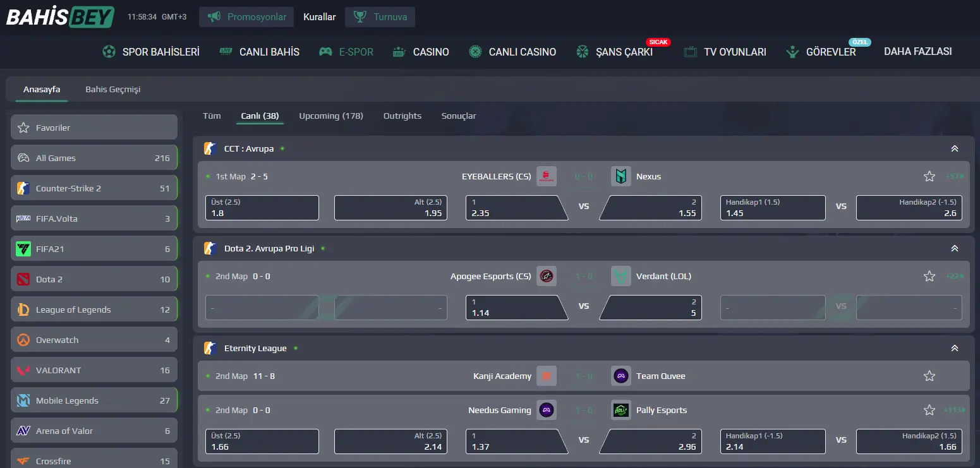Image resolution: width=980 pixels, height=468 pixels.
Task: Click the VALORANT sidebar icon
Action: (23, 370)
